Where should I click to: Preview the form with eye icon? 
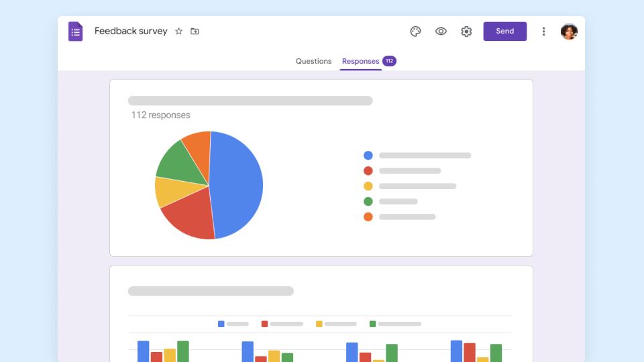[441, 32]
